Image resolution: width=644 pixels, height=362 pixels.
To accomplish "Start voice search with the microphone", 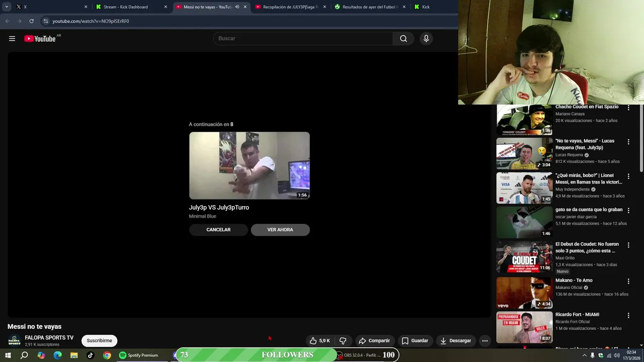I will tap(426, 39).
